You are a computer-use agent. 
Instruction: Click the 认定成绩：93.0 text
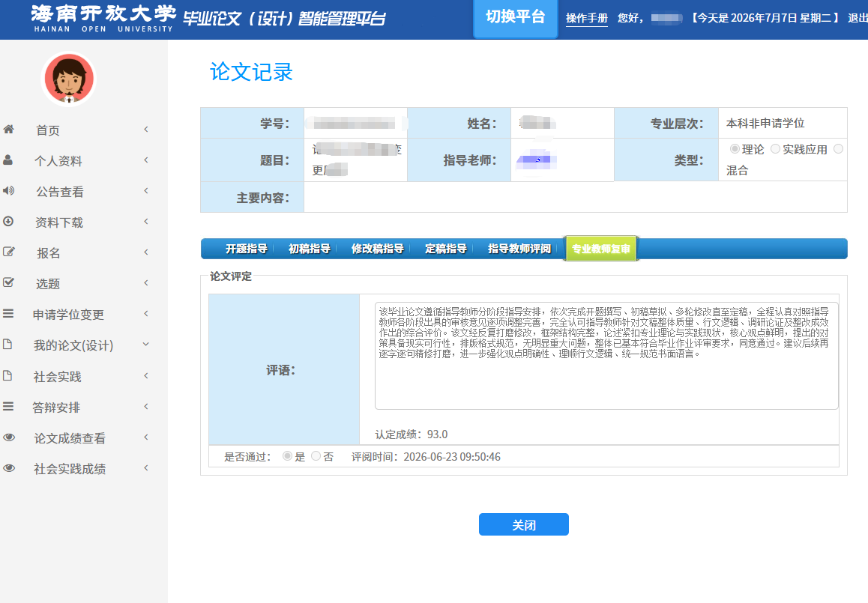[412, 434]
